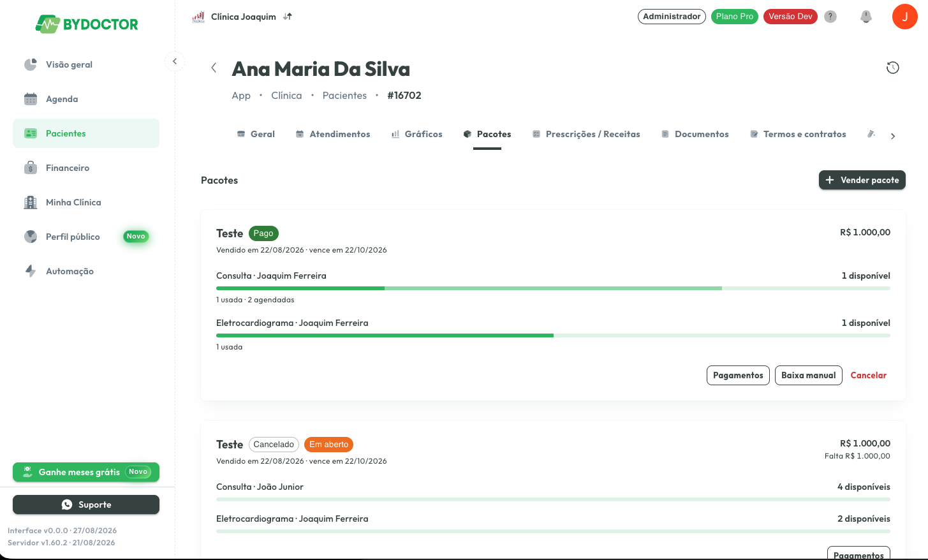This screenshot has height=560, width=928.
Task: Open the history clock icon
Action: coord(892,68)
